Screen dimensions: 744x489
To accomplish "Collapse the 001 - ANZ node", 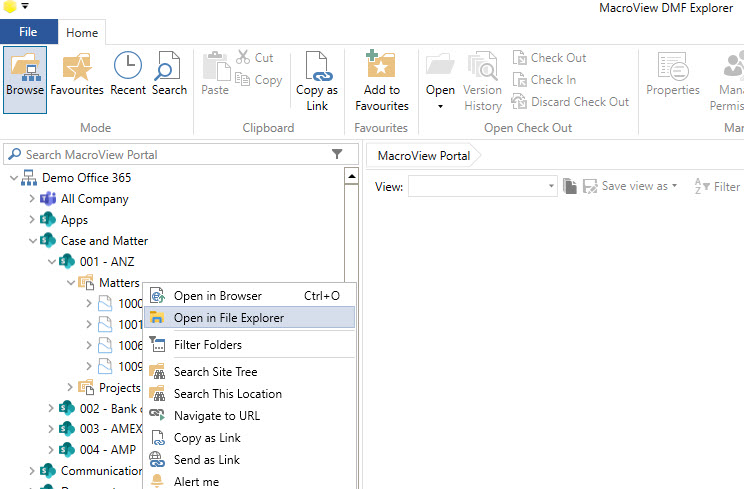I will tap(52, 262).
